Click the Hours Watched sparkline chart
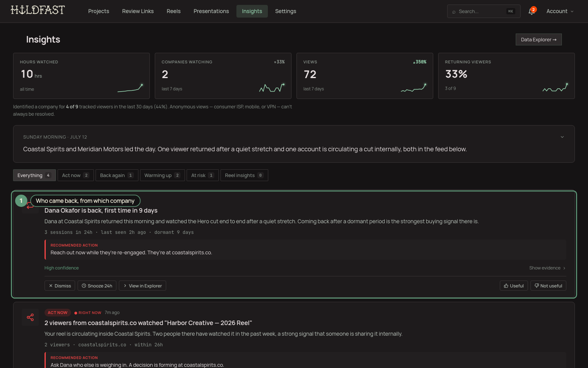 [x=130, y=88]
